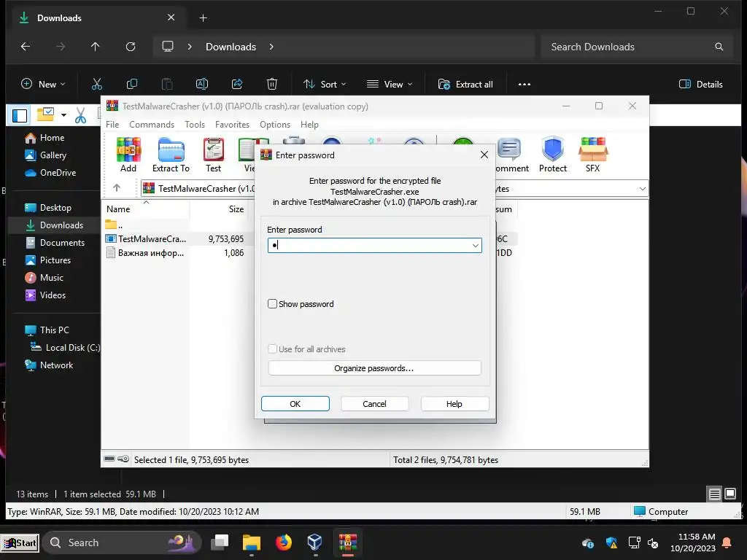The height and width of the screenshot is (560, 747).
Task: Expand the WinRAR address bar dropdown
Action: tap(642, 189)
